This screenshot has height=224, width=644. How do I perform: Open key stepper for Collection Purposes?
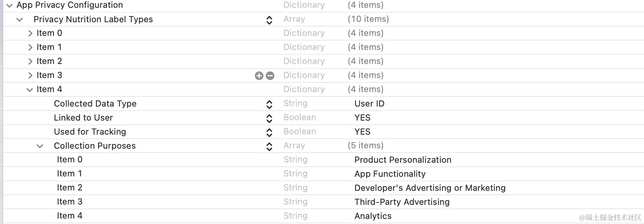[269, 147]
